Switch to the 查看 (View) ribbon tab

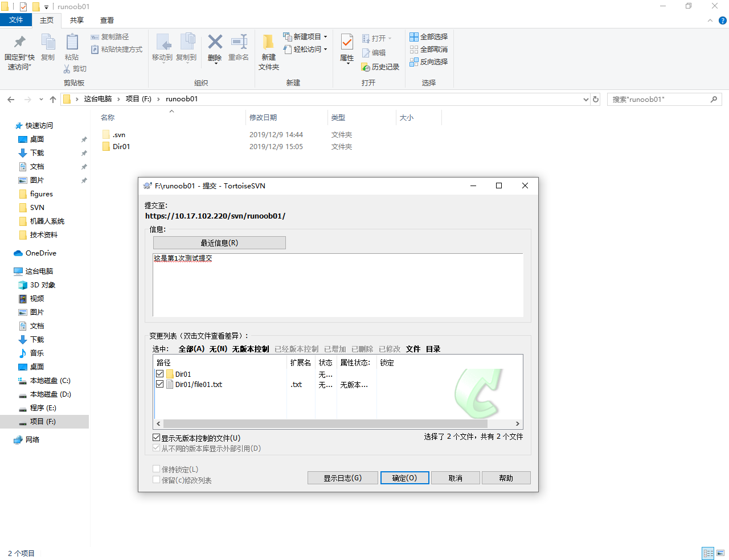point(107,20)
